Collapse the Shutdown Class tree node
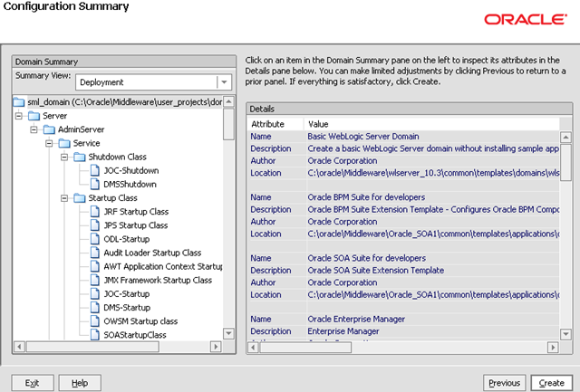Image resolution: width=580 pixels, height=392 pixels. 65,157
